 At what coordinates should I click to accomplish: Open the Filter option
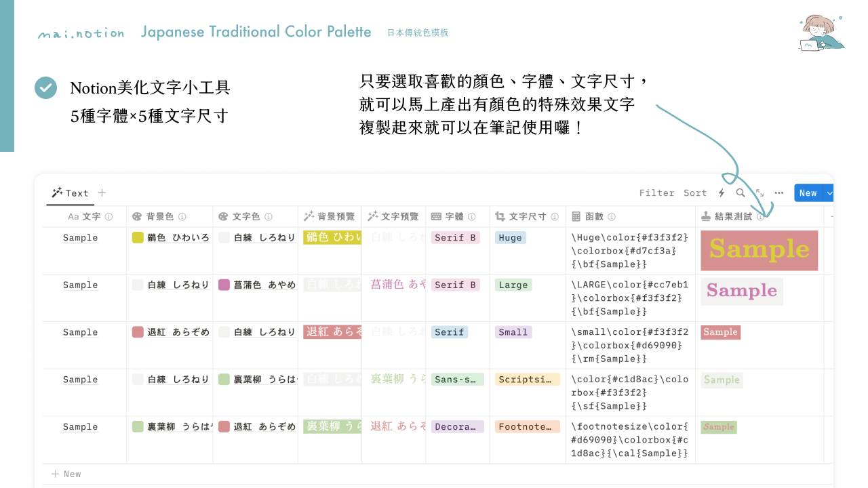(657, 193)
